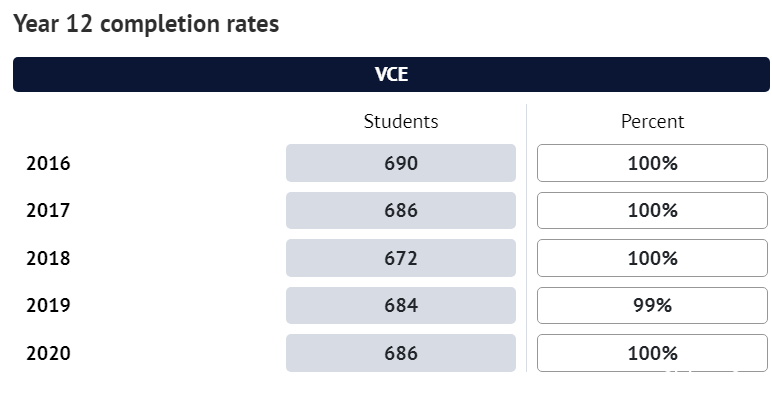Select the 2017 row label
Image resolution: width=772 pixels, height=393 pixels.
(48, 210)
